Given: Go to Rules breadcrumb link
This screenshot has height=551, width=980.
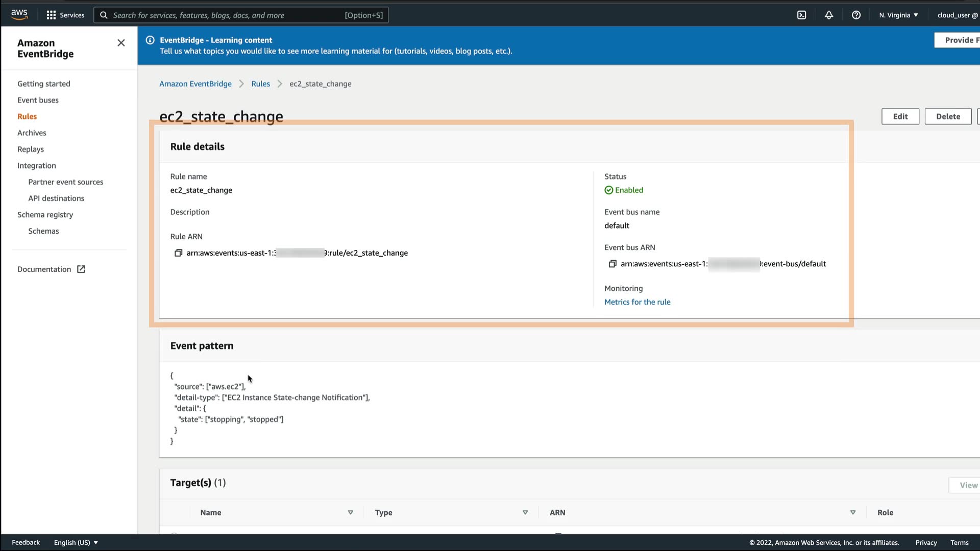Looking at the screenshot, I should [260, 84].
